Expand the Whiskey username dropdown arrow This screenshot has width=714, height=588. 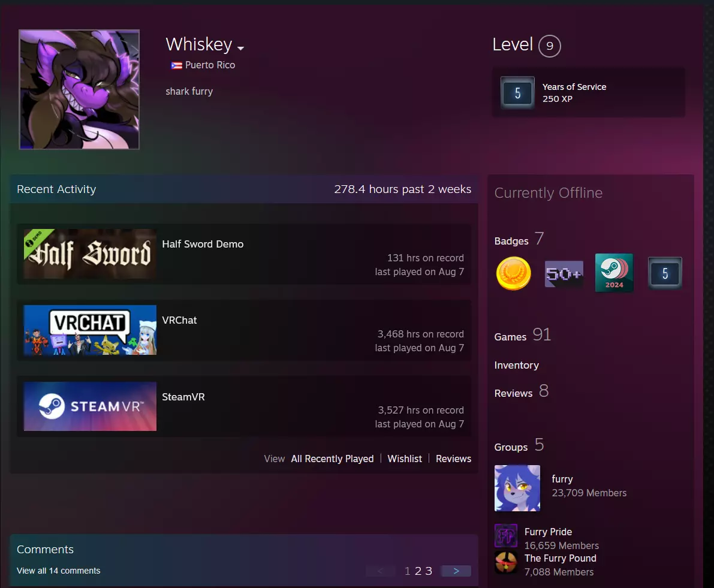(x=240, y=48)
